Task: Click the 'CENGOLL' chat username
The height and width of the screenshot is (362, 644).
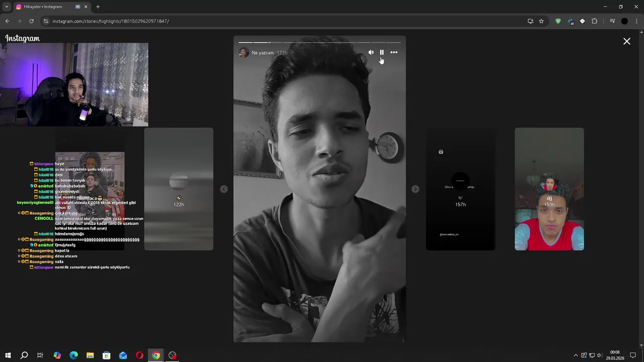Action: [44, 219]
